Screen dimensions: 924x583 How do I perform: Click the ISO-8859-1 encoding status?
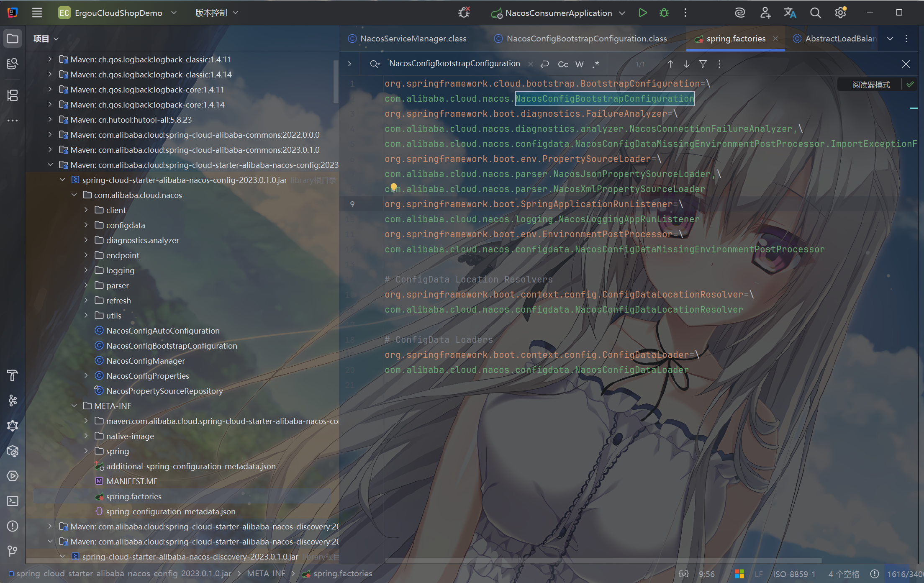point(794,574)
